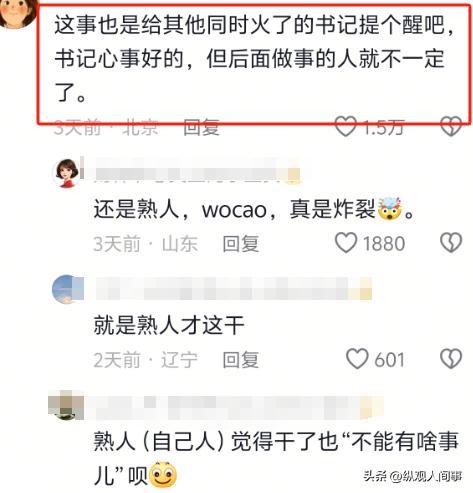Open the username above 就是熟人才这干 comment
Screen dimensions: 473x493
[x=234, y=289]
